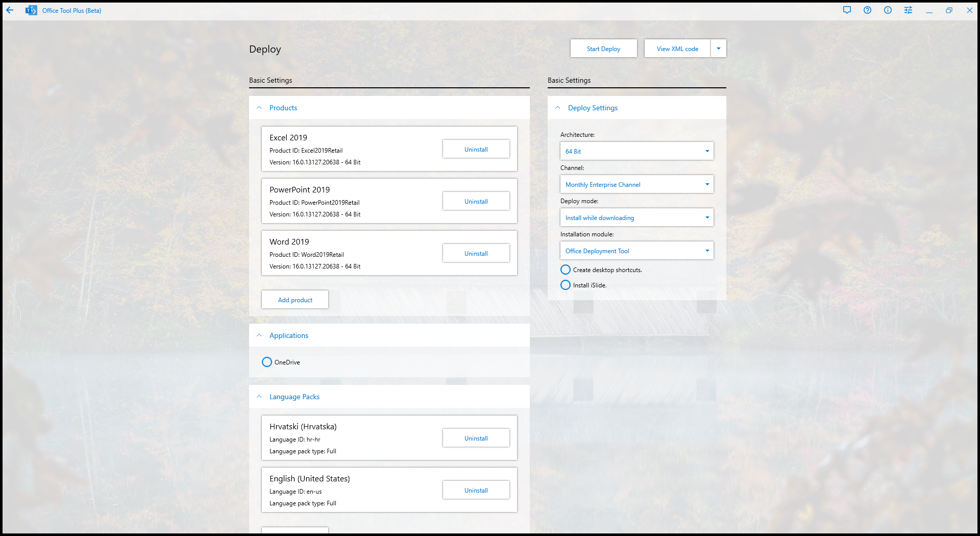This screenshot has height=536, width=980.
Task: Click the Office Tool Plus (Beta) title
Action: pyautogui.click(x=71, y=10)
